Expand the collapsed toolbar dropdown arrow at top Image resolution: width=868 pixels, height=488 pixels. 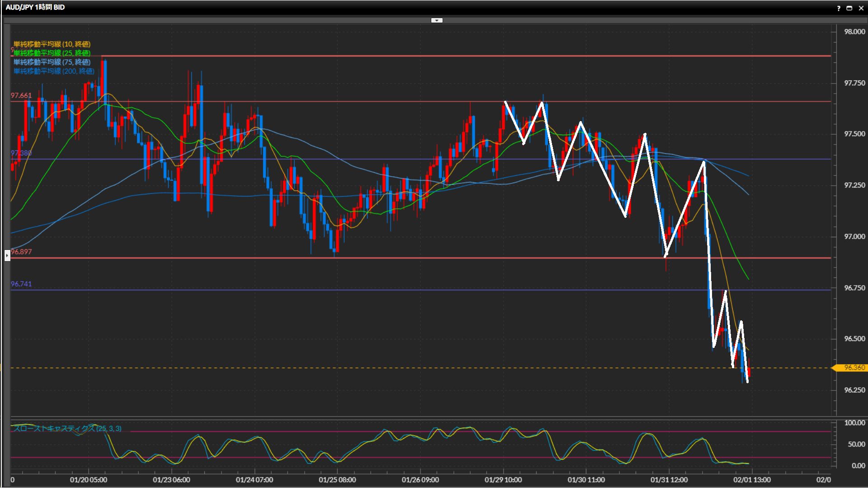(437, 20)
